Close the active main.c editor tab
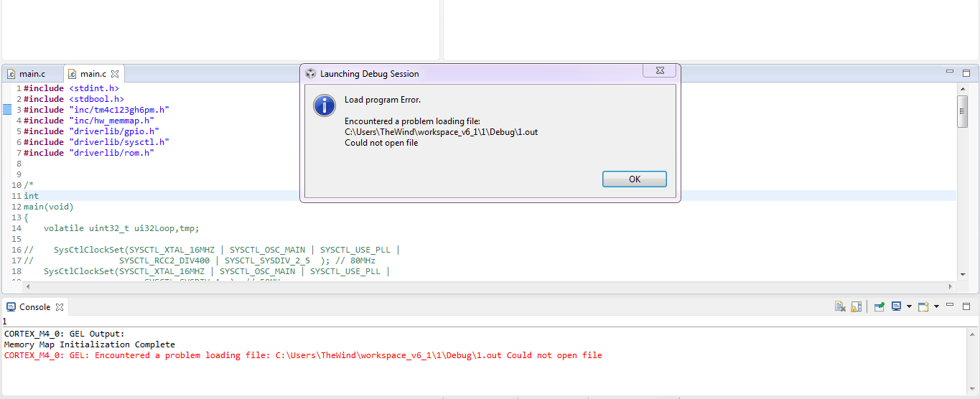The image size is (980, 399). pyautogui.click(x=115, y=74)
